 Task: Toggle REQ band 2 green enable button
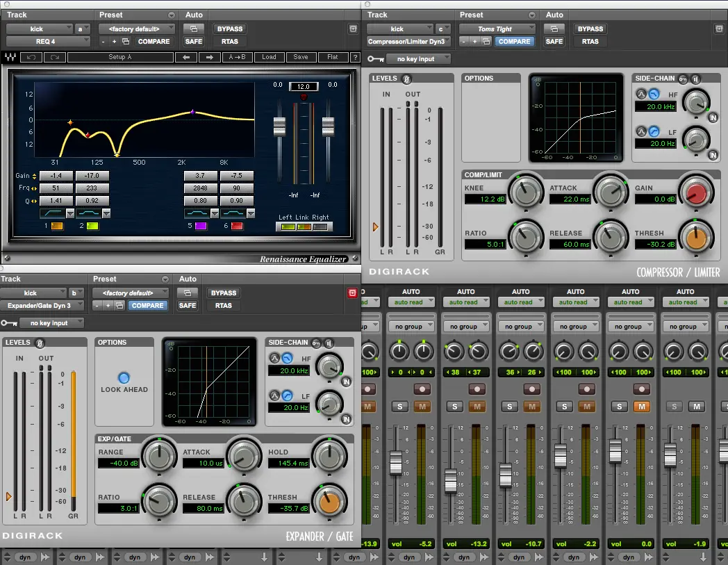[92, 226]
